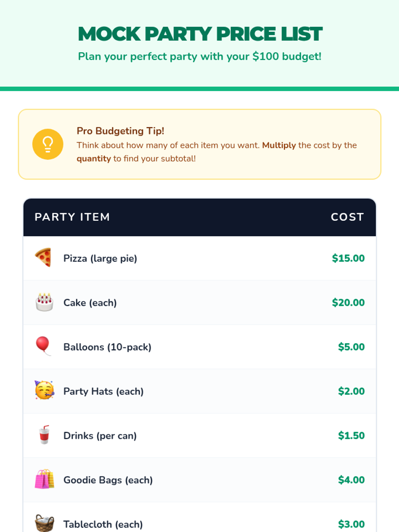Click the Party Hats $2.00 price

point(351,391)
